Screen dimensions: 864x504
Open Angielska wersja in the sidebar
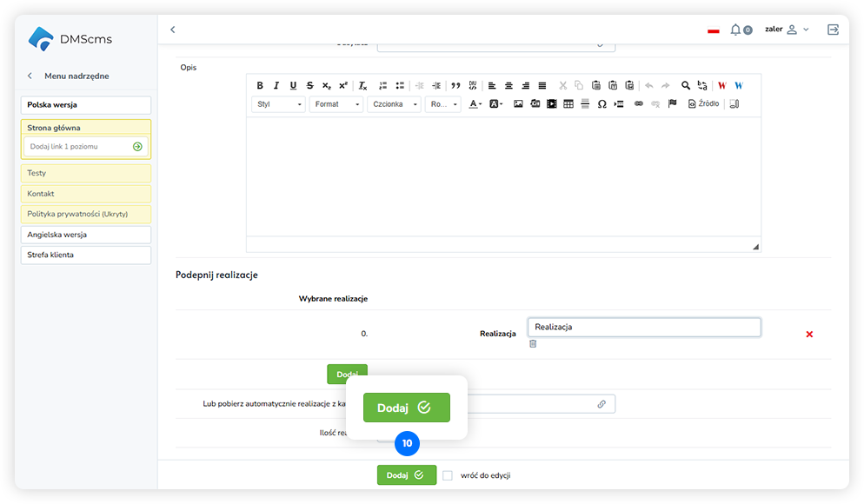click(85, 235)
